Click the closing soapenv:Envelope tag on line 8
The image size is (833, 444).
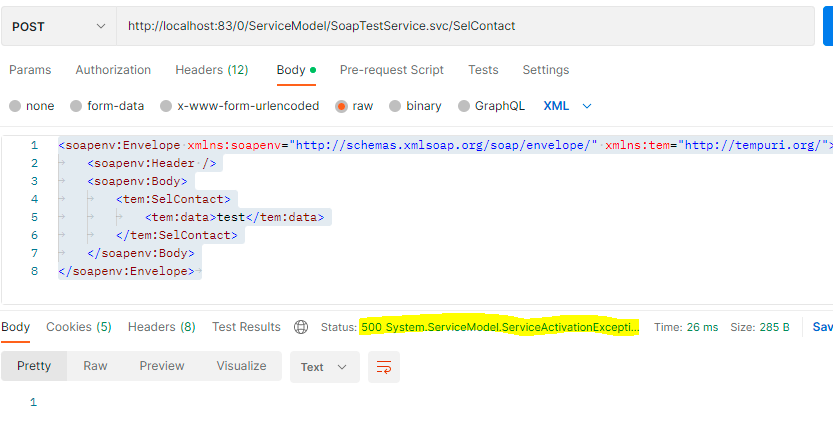[126, 271]
